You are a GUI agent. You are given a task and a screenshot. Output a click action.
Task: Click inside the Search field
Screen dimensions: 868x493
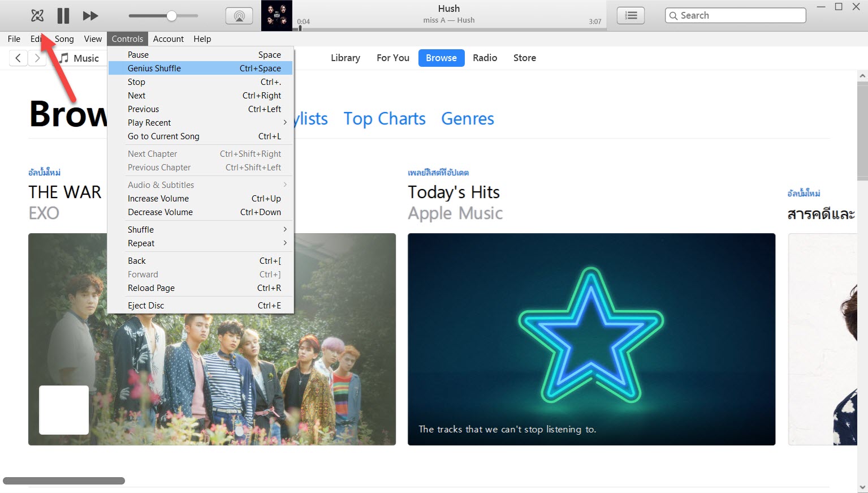tap(735, 15)
